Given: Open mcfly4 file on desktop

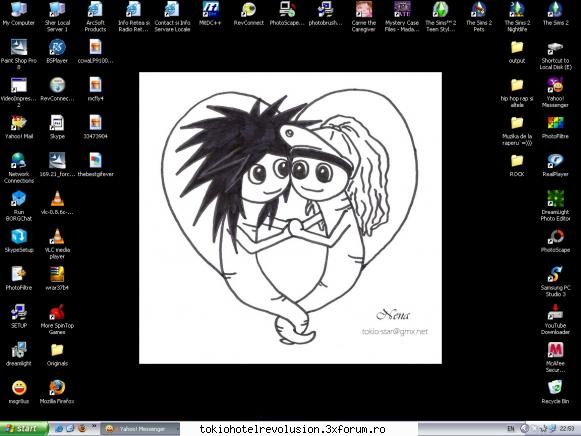Looking at the screenshot, I should click(x=95, y=90).
